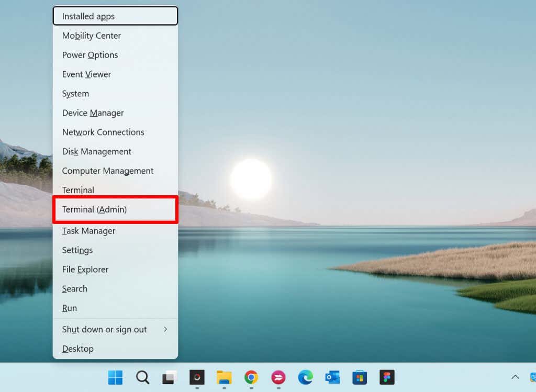Click the pink circular app taskbar icon
This screenshot has height=392, width=536.
[x=278, y=377]
